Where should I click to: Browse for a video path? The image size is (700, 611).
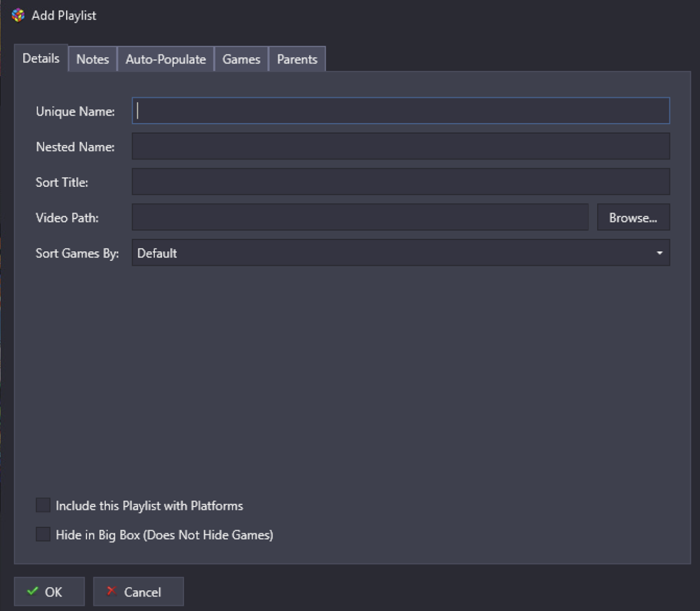point(634,217)
